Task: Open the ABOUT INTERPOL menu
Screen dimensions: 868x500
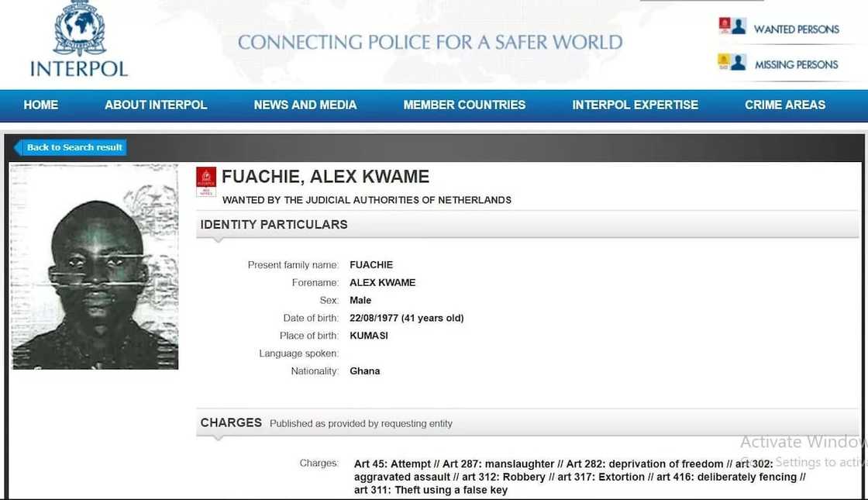Action: pos(155,105)
